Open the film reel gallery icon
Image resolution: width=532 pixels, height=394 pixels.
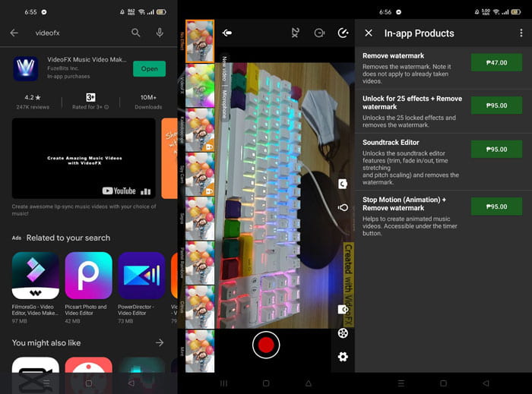343,333
